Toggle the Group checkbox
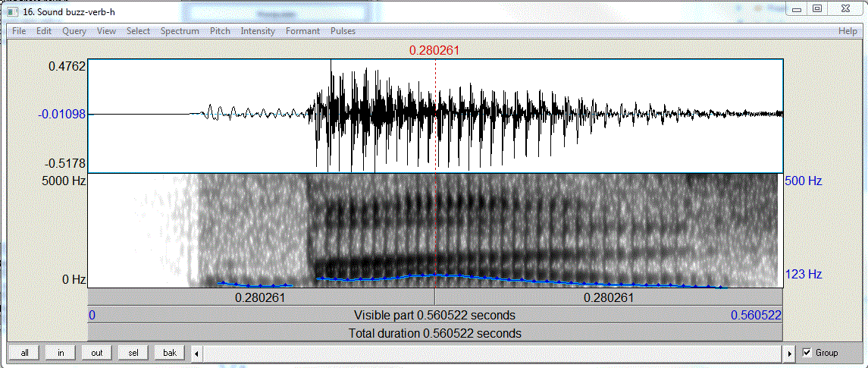 pyautogui.click(x=807, y=353)
